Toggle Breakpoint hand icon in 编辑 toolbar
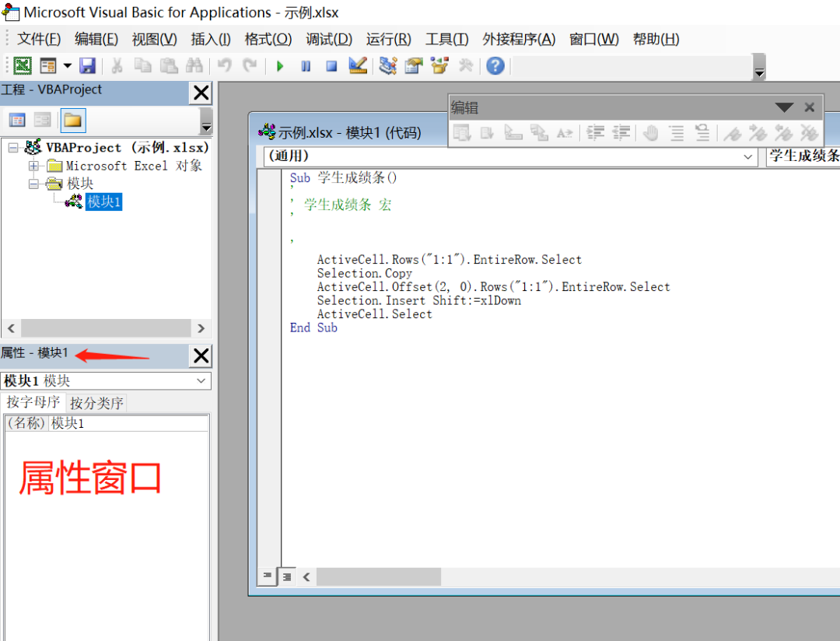Viewport: 840px width, 641px height. (x=650, y=132)
